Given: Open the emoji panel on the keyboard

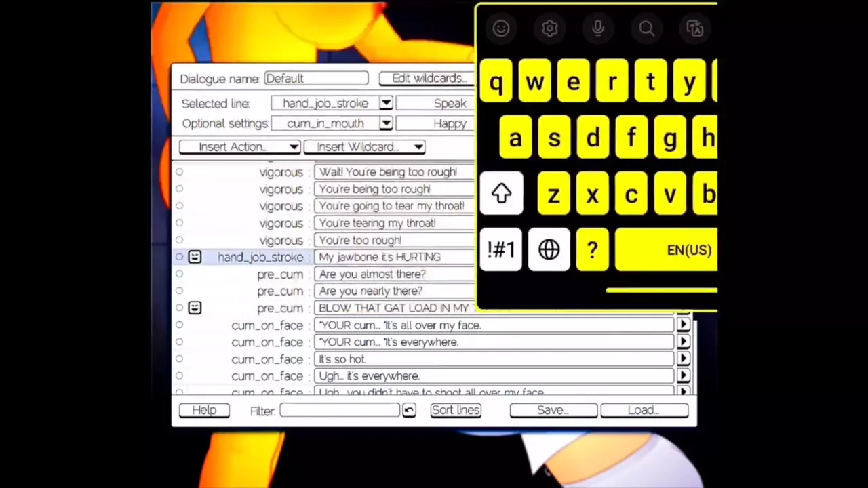Looking at the screenshot, I should pos(501,28).
